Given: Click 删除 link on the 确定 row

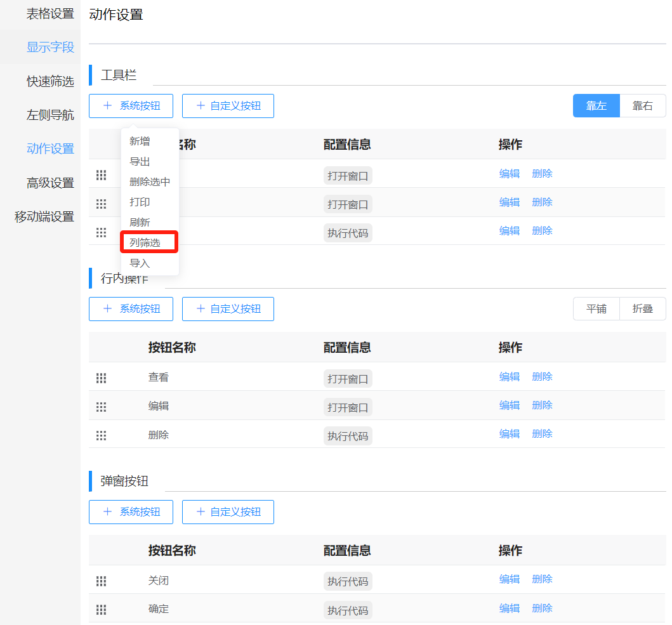Looking at the screenshot, I should (542, 608).
